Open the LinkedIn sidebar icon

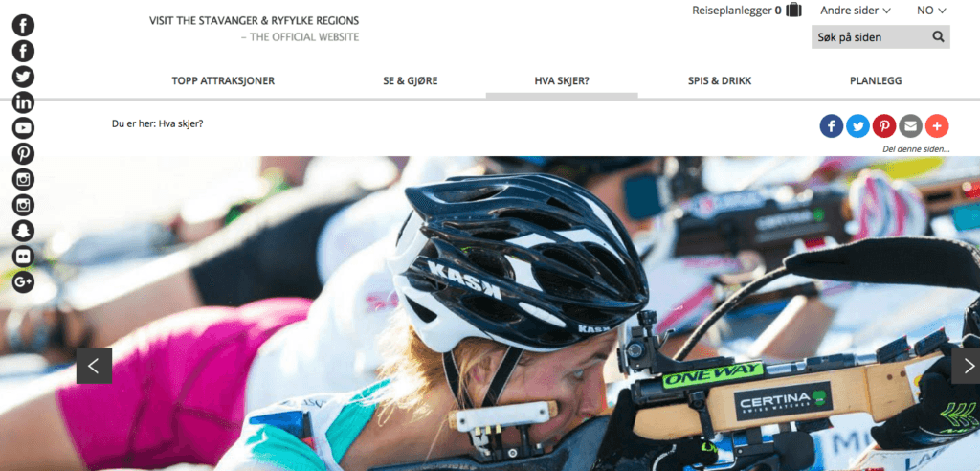(x=23, y=102)
